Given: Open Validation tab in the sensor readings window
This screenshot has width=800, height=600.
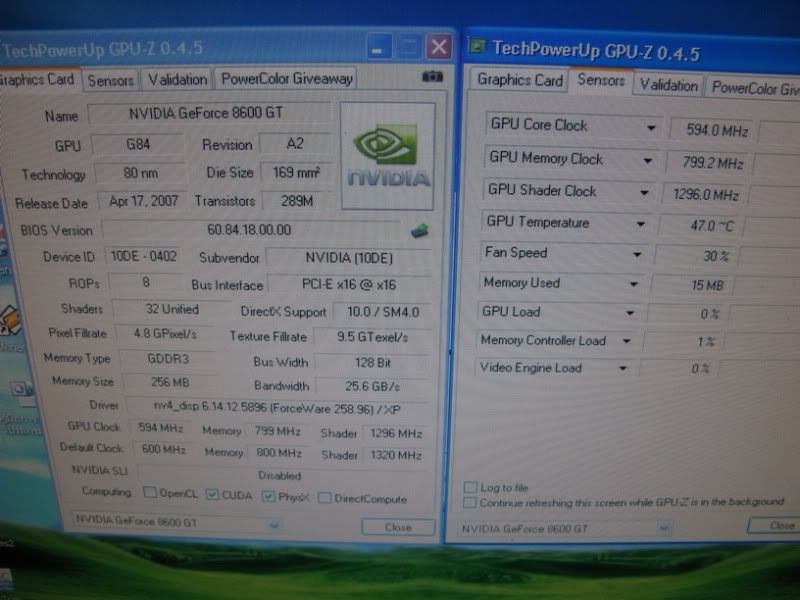Looking at the screenshot, I should point(668,85).
